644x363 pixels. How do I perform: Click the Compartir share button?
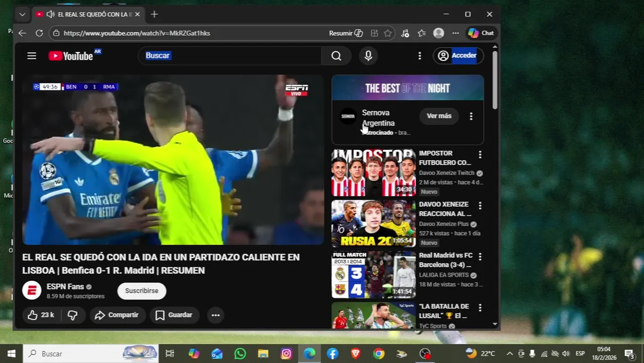pyautogui.click(x=117, y=315)
